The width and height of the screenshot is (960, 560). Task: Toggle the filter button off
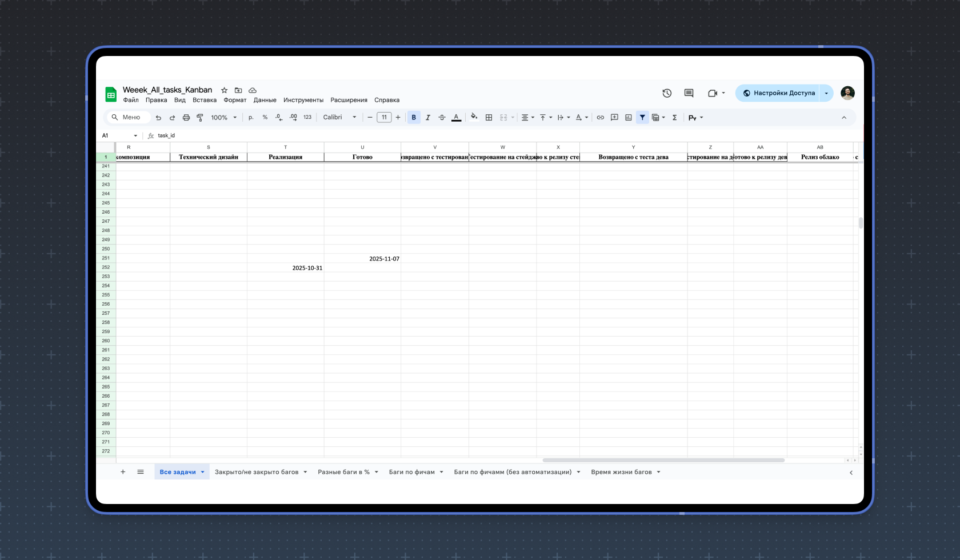pos(642,118)
